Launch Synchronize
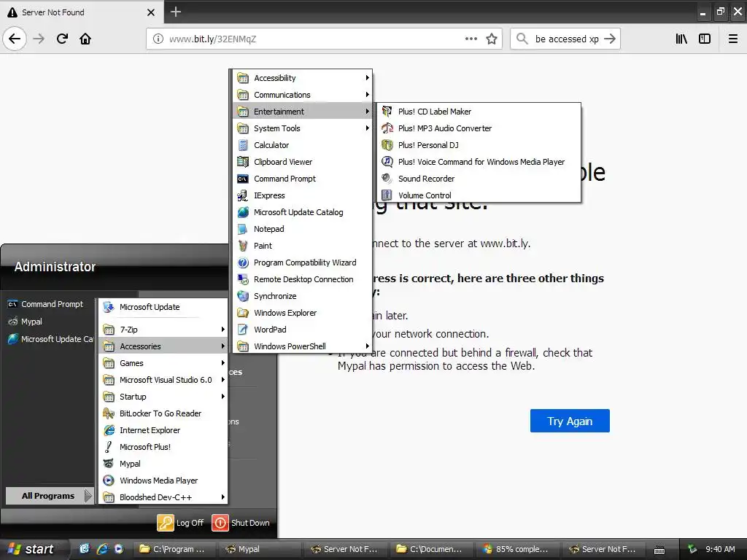Screen dimensions: 747x560 pyautogui.click(x=303, y=296)
